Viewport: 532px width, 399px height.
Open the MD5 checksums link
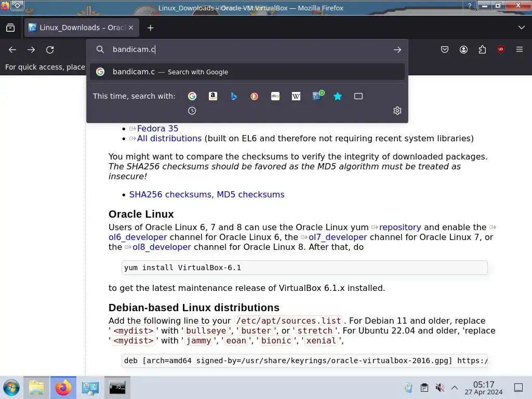tap(250, 194)
